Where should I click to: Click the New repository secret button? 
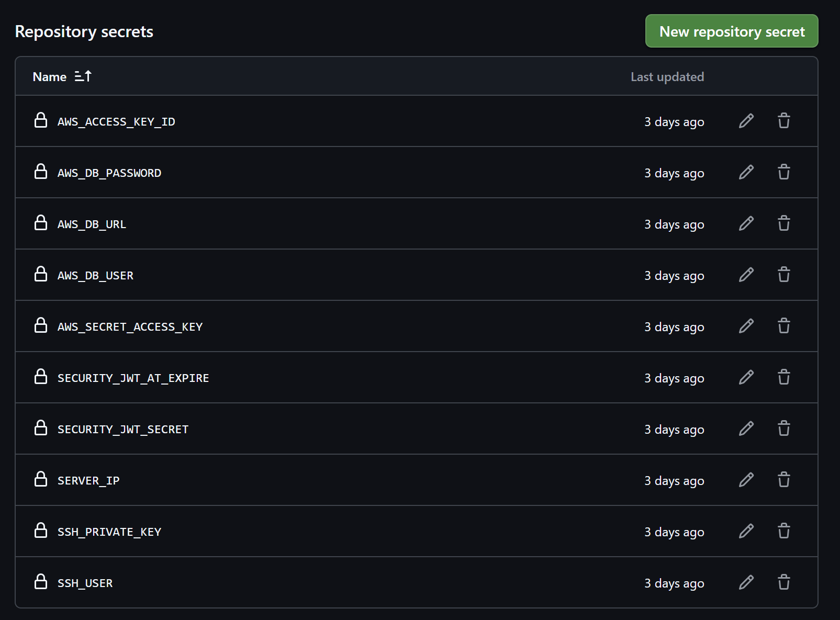click(732, 31)
